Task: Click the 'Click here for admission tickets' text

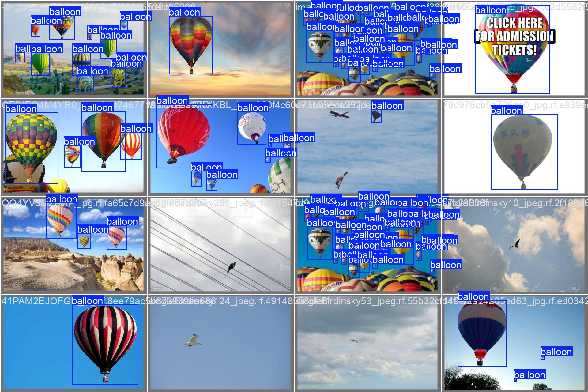Action: click(514, 36)
